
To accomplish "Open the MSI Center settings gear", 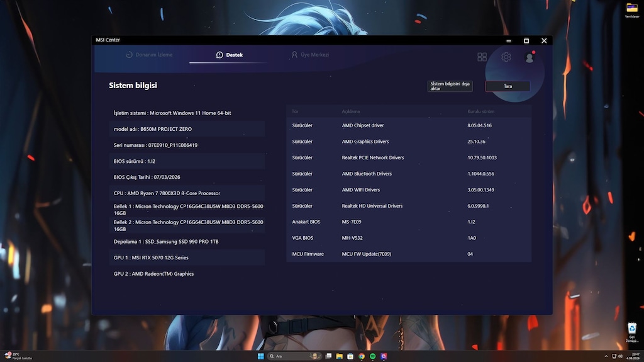I will [x=506, y=57].
